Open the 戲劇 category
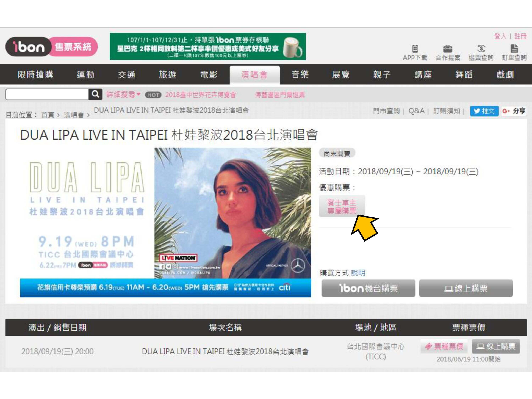The height and width of the screenshot is (399, 532). [505, 74]
